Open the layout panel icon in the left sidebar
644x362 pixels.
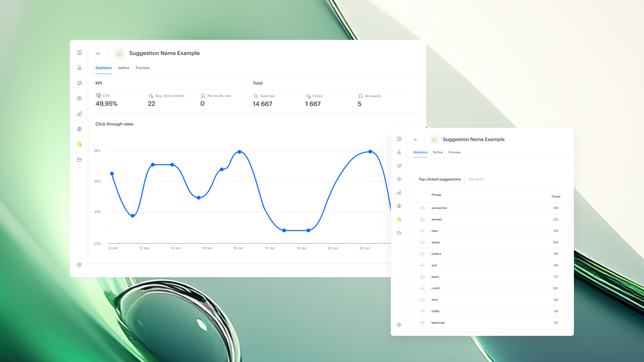[79, 53]
